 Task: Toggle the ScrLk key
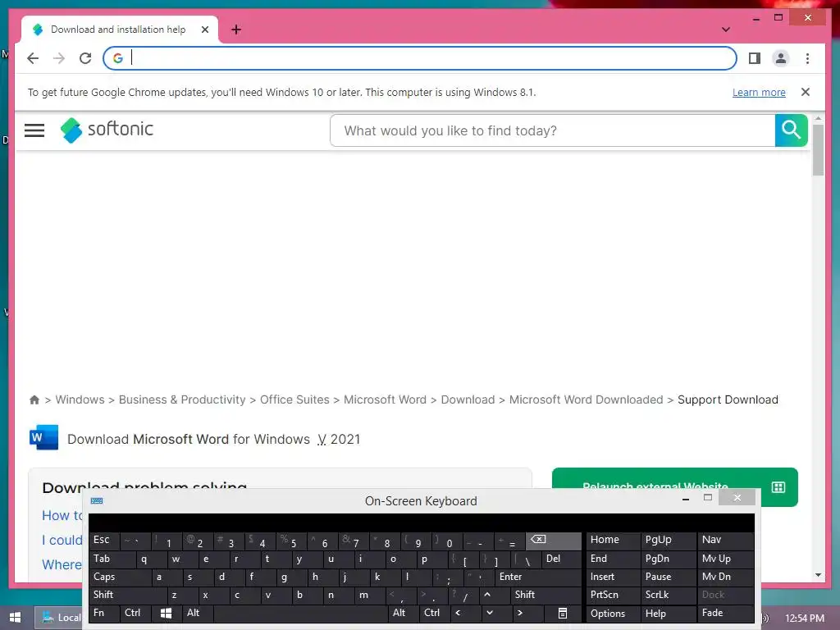coord(668,595)
